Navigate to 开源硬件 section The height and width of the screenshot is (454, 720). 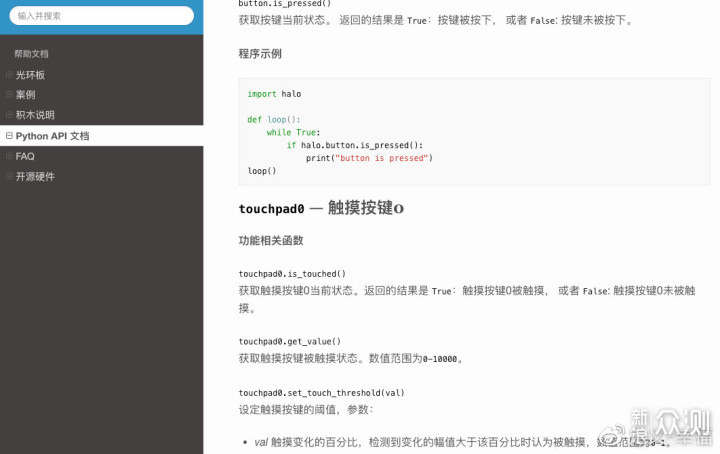pyautogui.click(x=36, y=177)
